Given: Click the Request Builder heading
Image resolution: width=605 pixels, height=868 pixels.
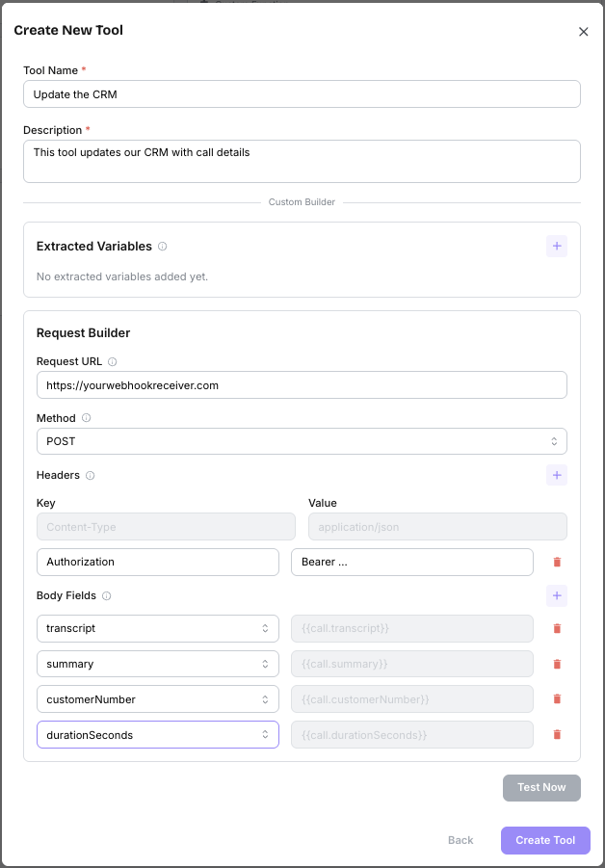Looking at the screenshot, I should pos(84,332).
